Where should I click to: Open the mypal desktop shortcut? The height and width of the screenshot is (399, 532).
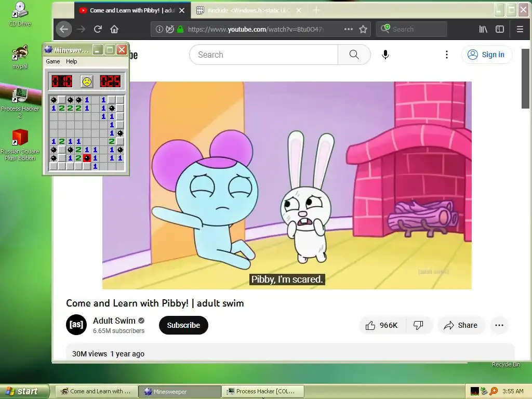pos(20,57)
